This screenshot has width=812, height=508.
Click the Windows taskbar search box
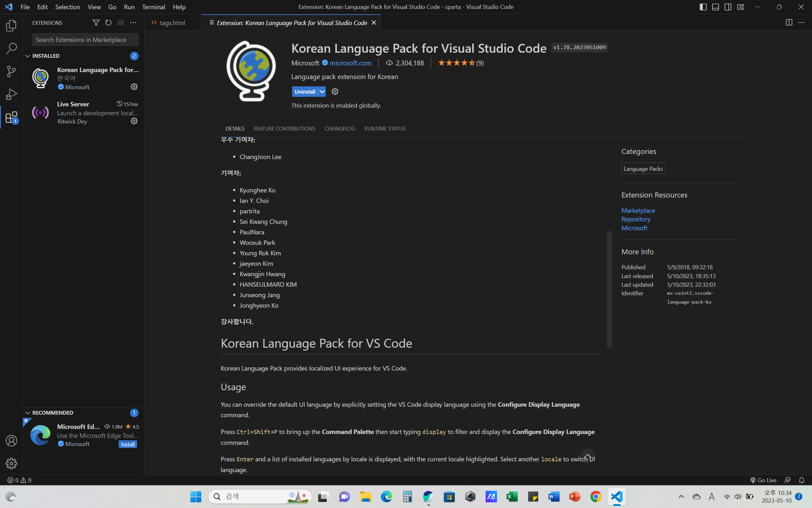(x=260, y=497)
